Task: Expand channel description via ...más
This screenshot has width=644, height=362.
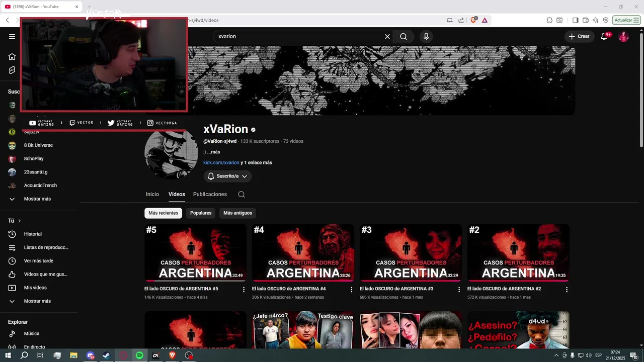Action: 213,152
